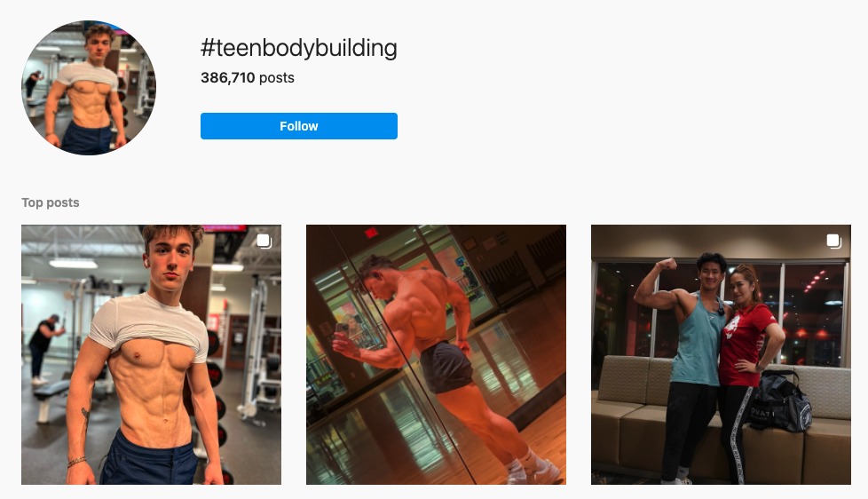Click the #teenbodybuilding heading text
The image size is (868, 499).
(x=299, y=48)
